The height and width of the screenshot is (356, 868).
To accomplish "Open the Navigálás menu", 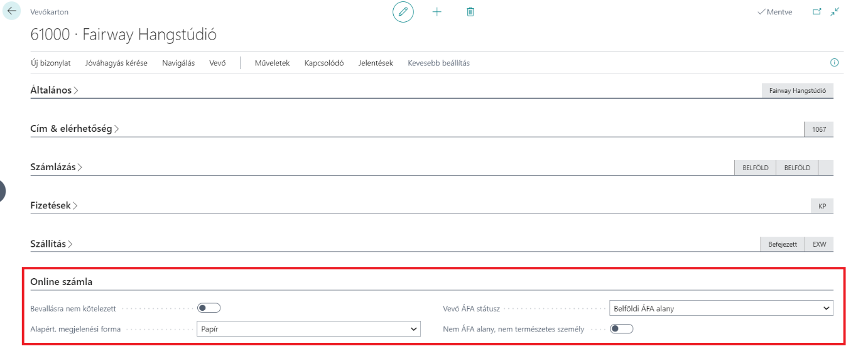I will (178, 63).
